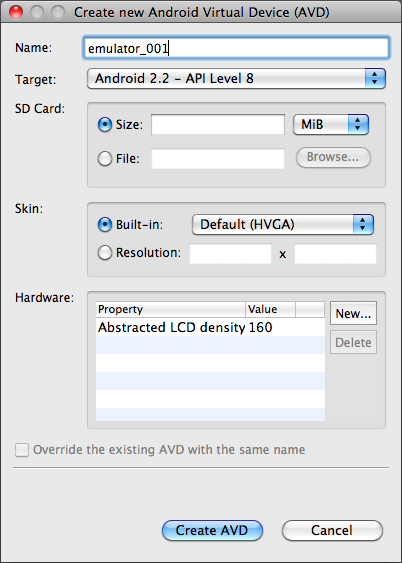Viewport: 402px width, 563px height.
Task: Select the SD Card File radio button
Action: tap(105, 158)
